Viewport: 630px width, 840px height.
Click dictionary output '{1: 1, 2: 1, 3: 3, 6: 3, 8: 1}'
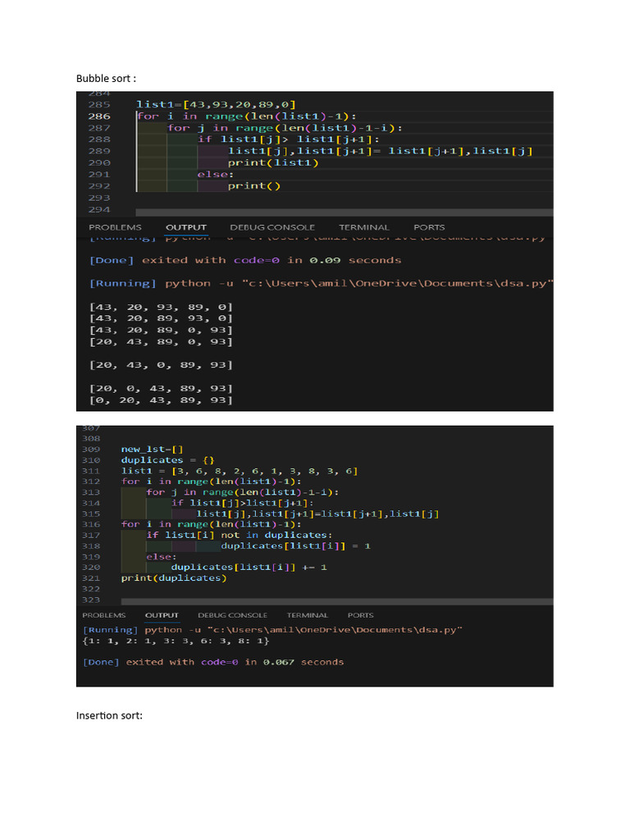pos(176,641)
